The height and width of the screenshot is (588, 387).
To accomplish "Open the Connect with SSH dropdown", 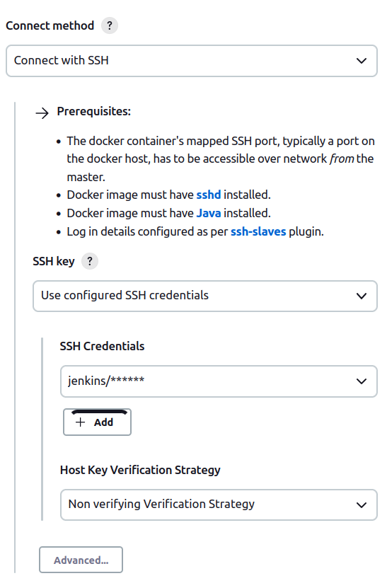I will tap(192, 61).
